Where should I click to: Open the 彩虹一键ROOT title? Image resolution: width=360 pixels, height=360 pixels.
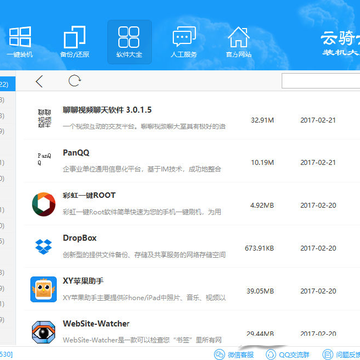coord(89,195)
